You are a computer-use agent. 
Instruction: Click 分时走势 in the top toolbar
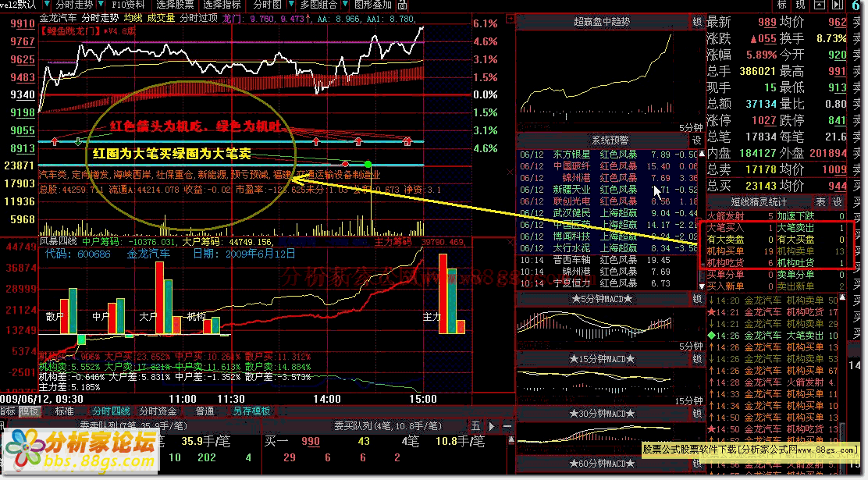point(75,5)
